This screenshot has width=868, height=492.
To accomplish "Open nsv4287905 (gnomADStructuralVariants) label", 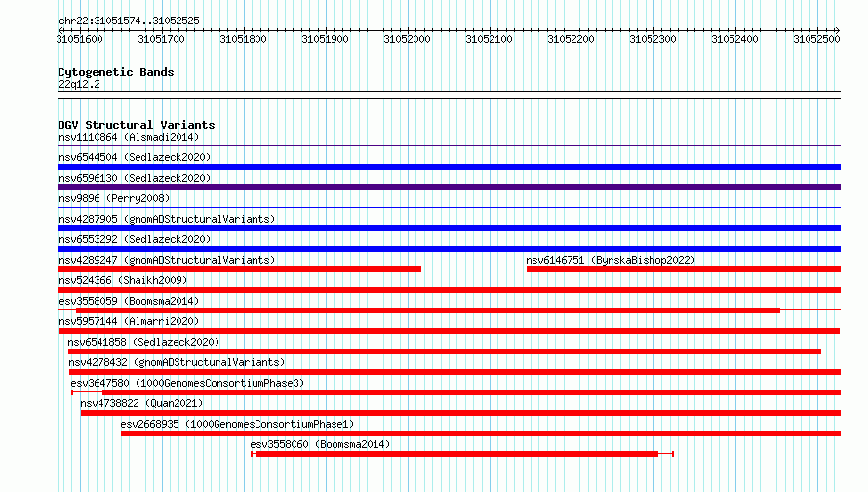I will [167, 219].
